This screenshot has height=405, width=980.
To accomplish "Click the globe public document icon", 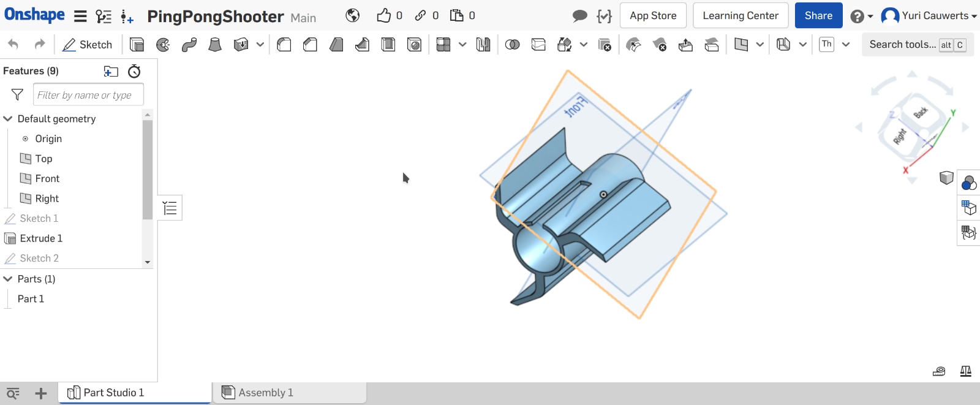I will [353, 15].
